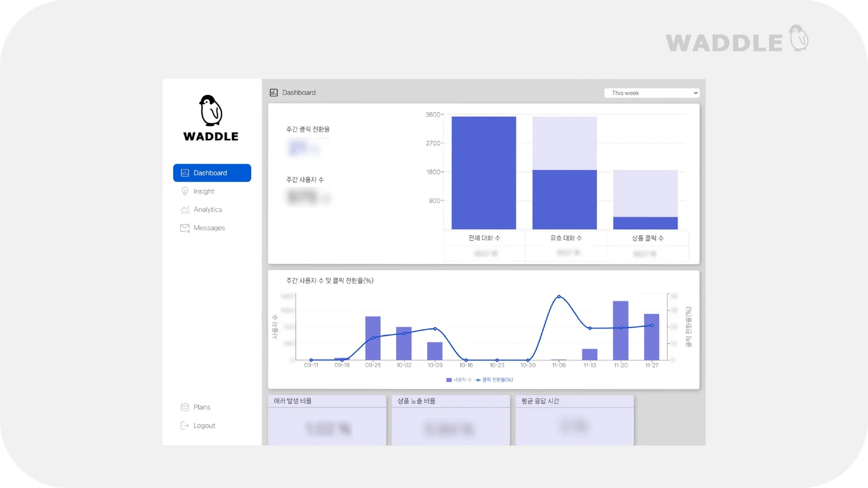
Task: Click the Plans database icon
Action: [x=185, y=407]
